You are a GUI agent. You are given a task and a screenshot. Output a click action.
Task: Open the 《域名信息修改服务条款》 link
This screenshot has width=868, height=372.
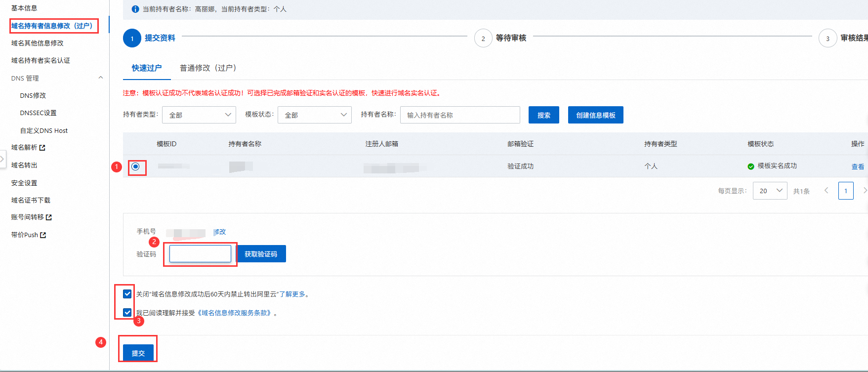tap(235, 313)
